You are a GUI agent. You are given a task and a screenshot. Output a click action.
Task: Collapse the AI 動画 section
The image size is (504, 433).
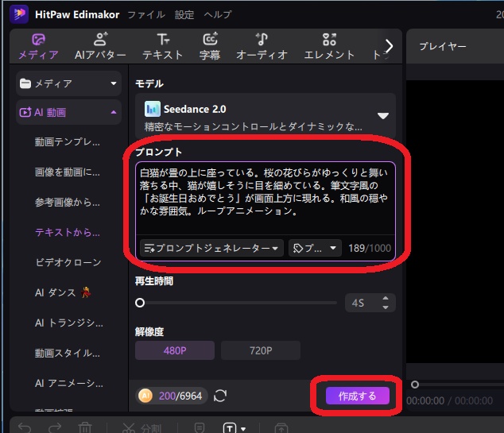pyautogui.click(x=69, y=113)
